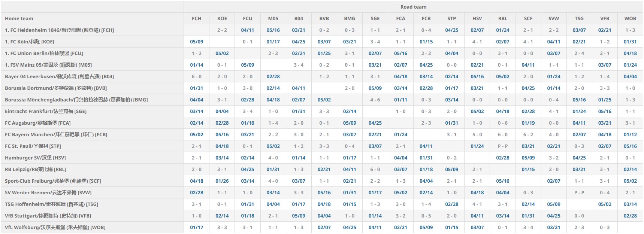Viewport: 644px width, 234px height.
Task: Open Werder Bremen home match against FCH on 02/28
Action: [196, 192]
